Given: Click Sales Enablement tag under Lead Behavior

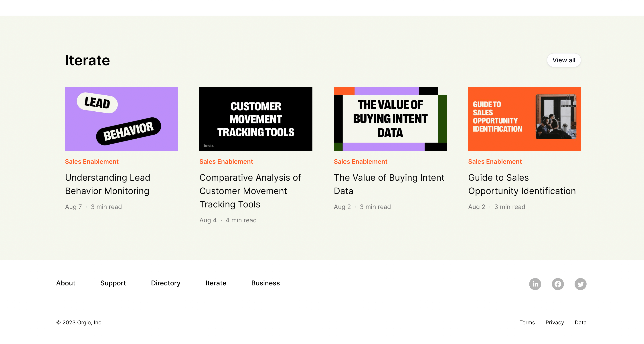Looking at the screenshot, I should tap(91, 162).
